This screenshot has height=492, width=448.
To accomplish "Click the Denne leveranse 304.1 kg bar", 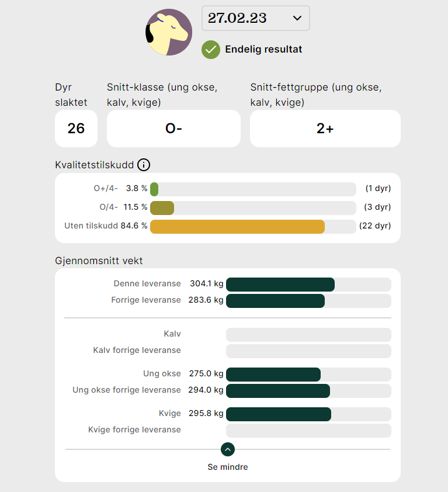I will (x=280, y=285).
